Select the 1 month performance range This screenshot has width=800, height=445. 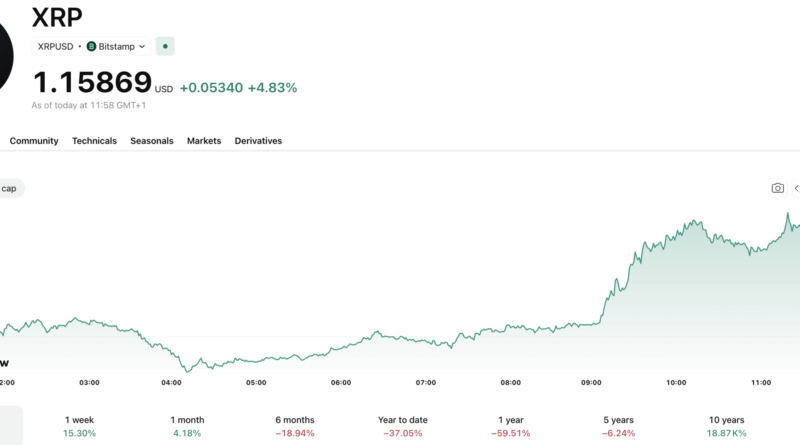pos(187,427)
